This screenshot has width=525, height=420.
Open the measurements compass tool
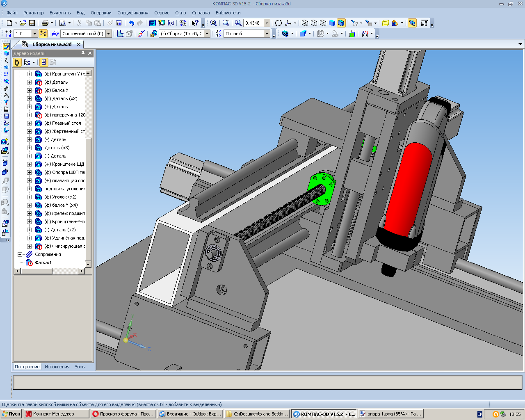pos(6,95)
